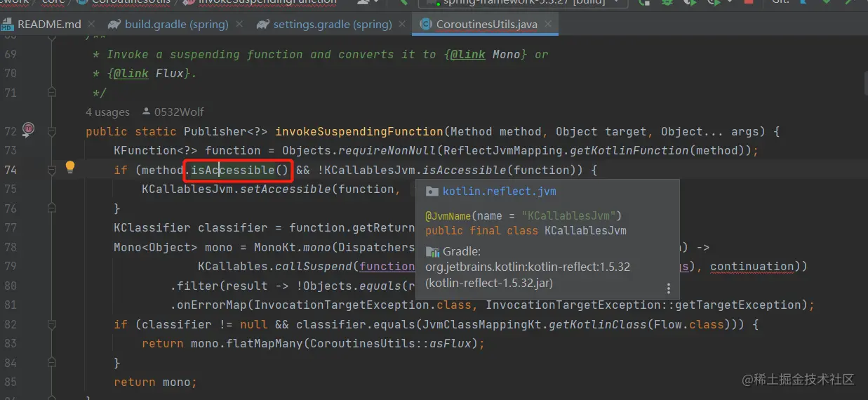The width and height of the screenshot is (868, 400).
Task: Click the fold end marker on line 76
Action: 51,208
